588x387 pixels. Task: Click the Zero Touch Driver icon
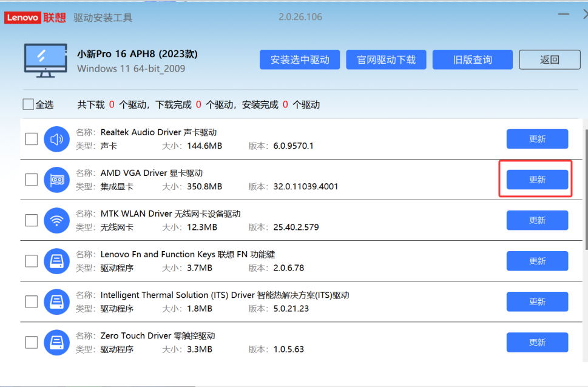coord(56,342)
